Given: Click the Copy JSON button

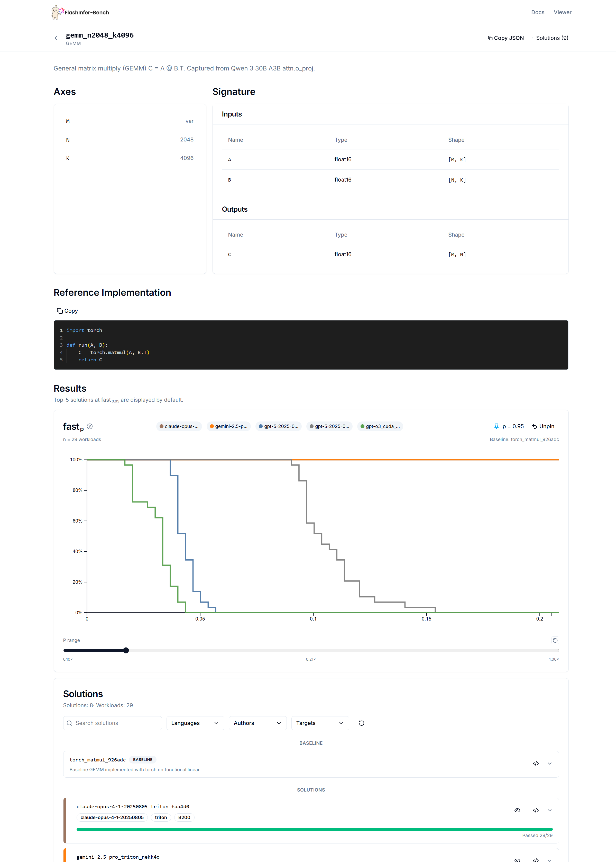Looking at the screenshot, I should point(505,38).
